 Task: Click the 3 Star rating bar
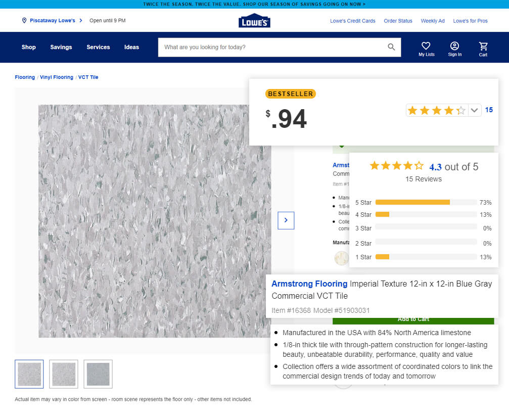click(426, 226)
